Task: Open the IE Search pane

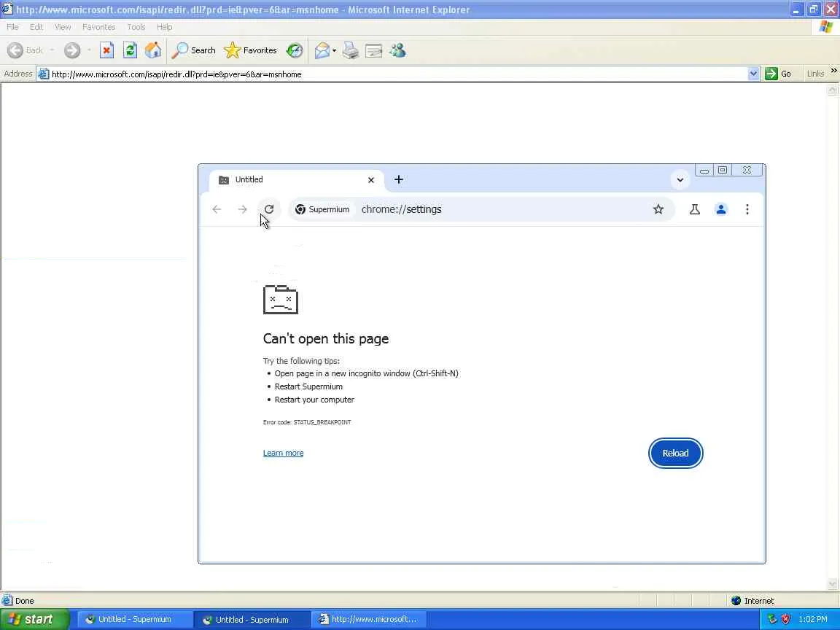Action: (x=193, y=50)
